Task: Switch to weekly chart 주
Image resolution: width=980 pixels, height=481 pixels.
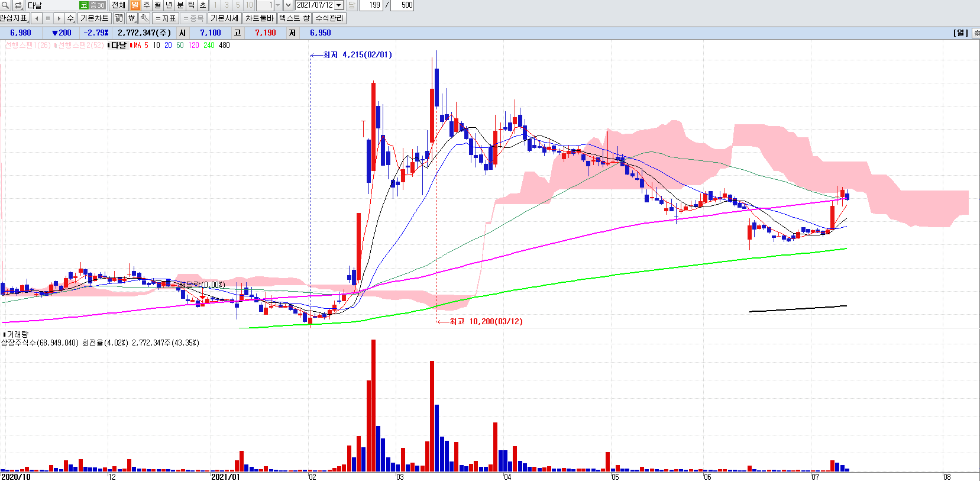Action: pos(147,5)
